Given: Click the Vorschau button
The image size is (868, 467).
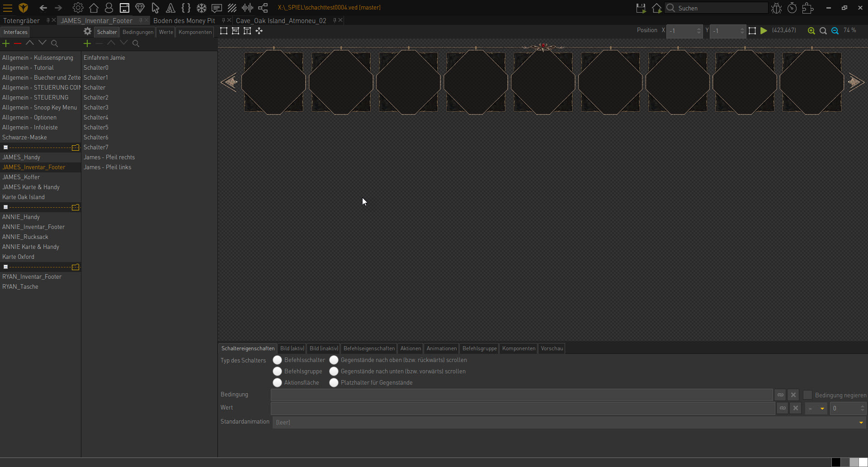Looking at the screenshot, I should coord(552,348).
